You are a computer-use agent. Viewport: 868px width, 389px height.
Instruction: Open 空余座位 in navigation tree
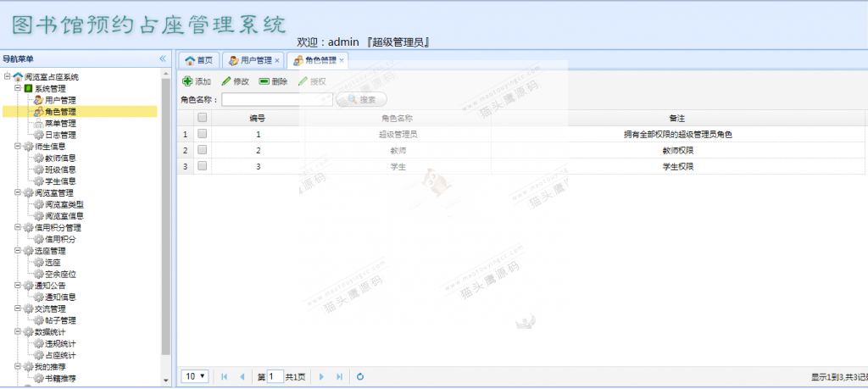coord(60,275)
